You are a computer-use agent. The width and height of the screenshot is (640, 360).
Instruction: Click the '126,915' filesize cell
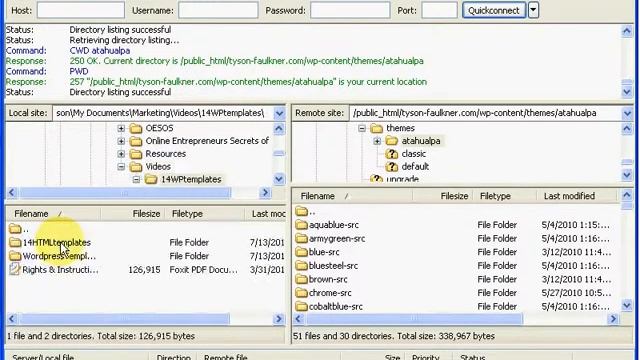pyautogui.click(x=144, y=269)
